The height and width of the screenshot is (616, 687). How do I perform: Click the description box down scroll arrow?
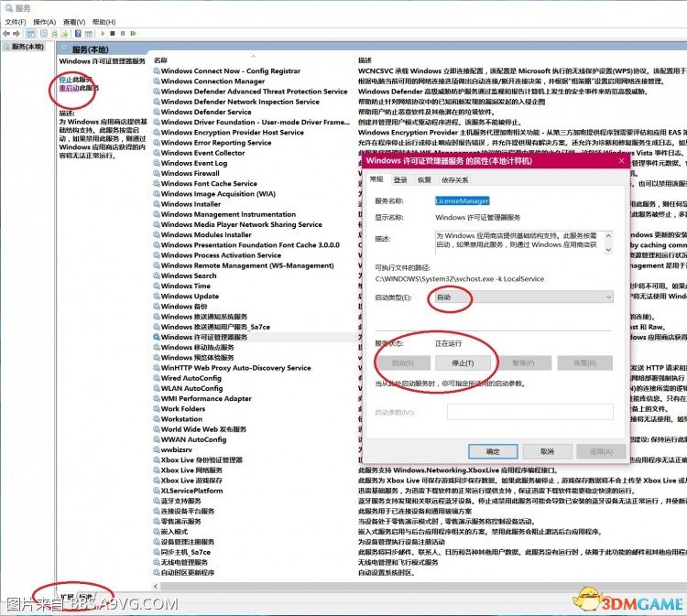pyautogui.click(x=608, y=249)
